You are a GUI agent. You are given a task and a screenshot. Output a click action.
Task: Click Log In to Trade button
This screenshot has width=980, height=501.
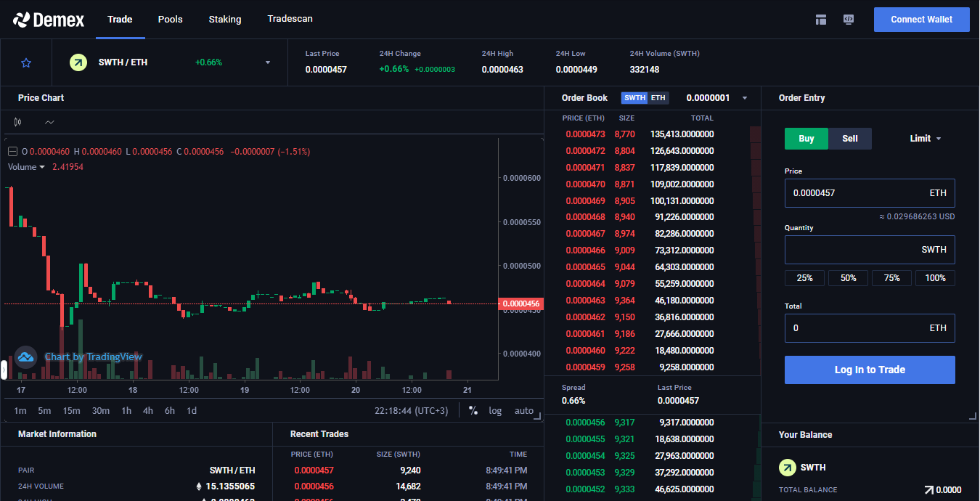click(870, 370)
